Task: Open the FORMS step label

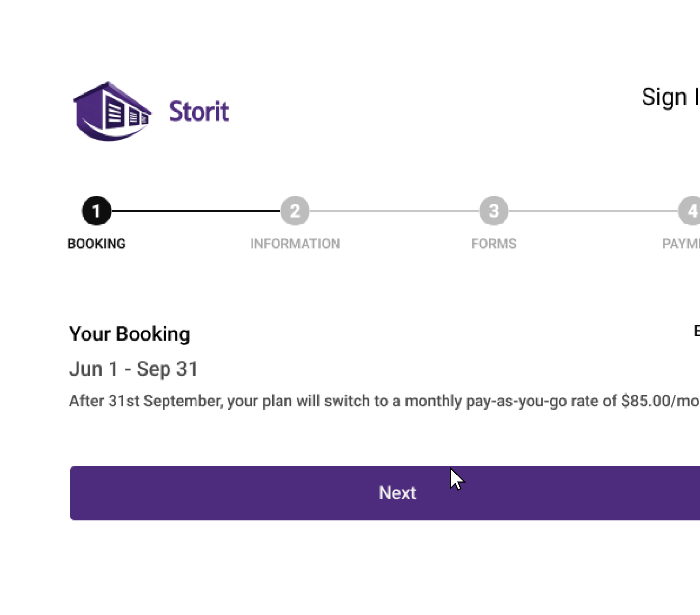Action: (x=494, y=243)
